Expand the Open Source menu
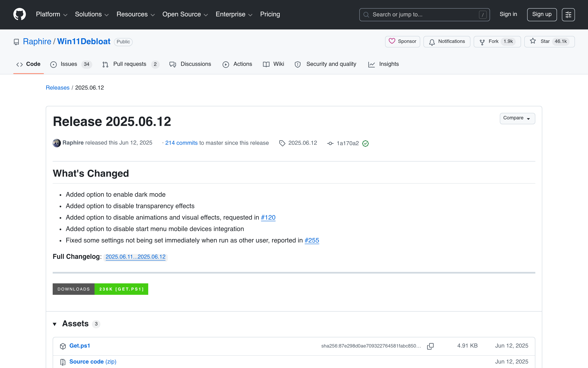The width and height of the screenshot is (588, 368). point(185,14)
